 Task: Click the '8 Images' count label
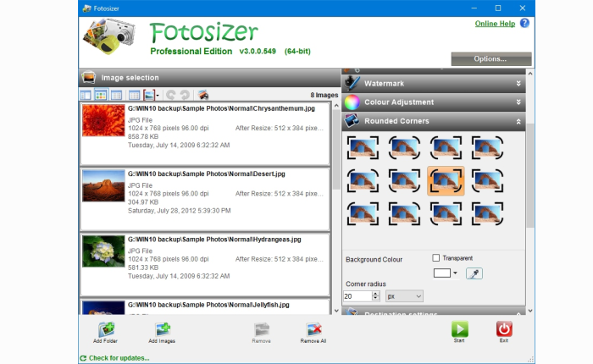pyautogui.click(x=324, y=95)
